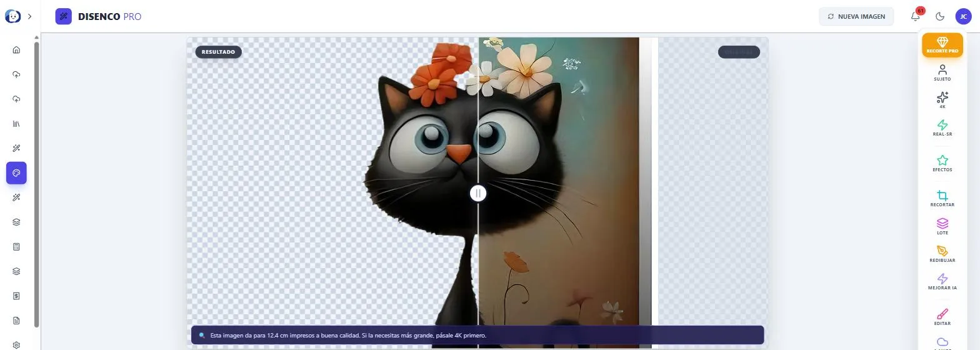This screenshot has width=980, height=350.
Task: Click the round mascot logo at top-left
Action: click(x=12, y=16)
